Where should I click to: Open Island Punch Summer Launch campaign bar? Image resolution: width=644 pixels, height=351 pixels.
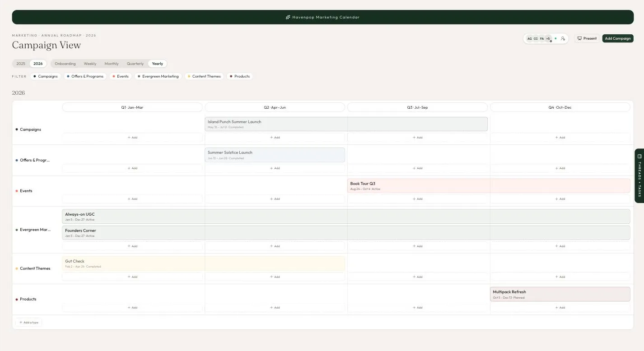[346, 124]
